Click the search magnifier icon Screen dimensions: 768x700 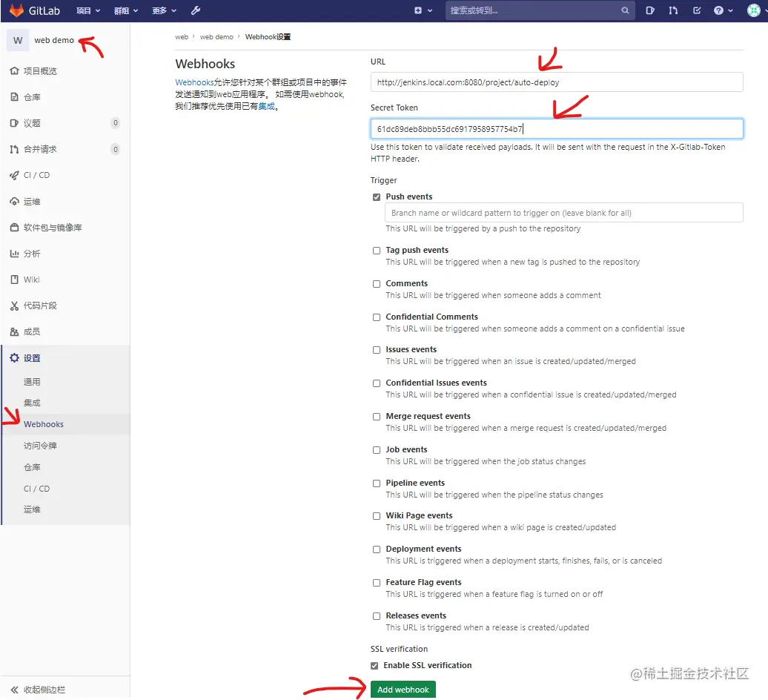click(625, 10)
